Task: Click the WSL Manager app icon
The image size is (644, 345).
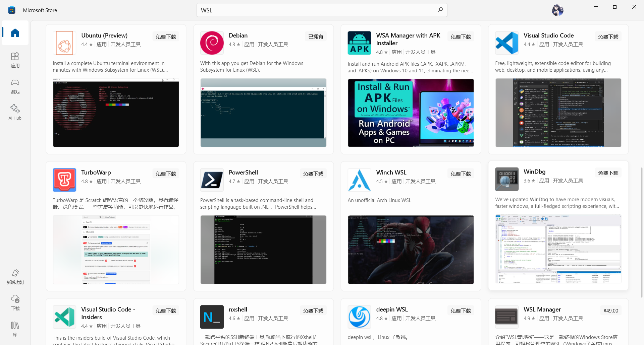Action: 507,317
